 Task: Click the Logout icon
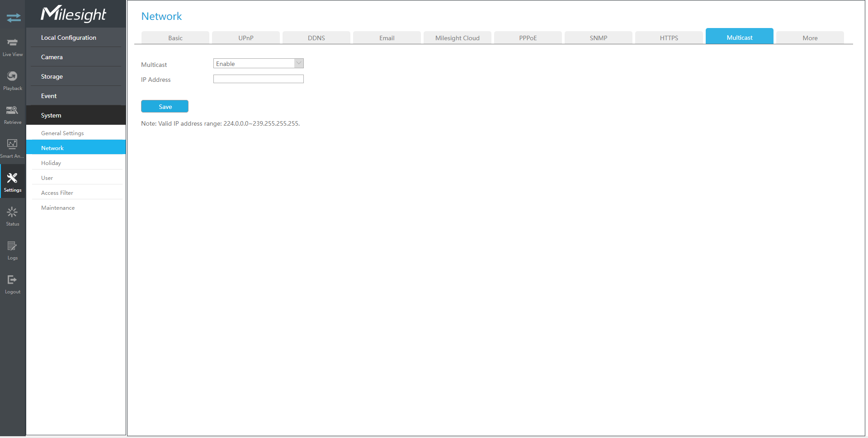tap(13, 284)
